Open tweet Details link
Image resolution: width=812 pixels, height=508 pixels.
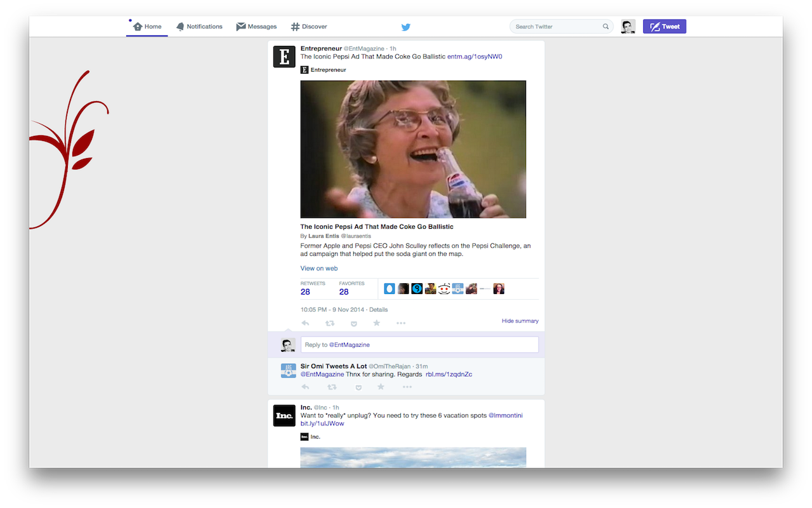[378, 310]
